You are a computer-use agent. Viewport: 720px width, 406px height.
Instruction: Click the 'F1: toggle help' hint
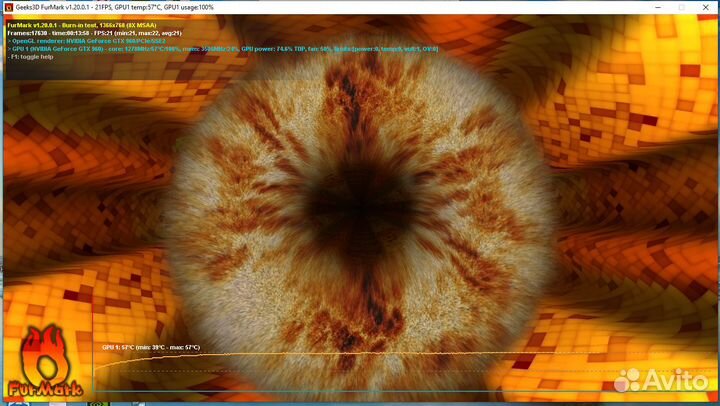tap(31, 57)
